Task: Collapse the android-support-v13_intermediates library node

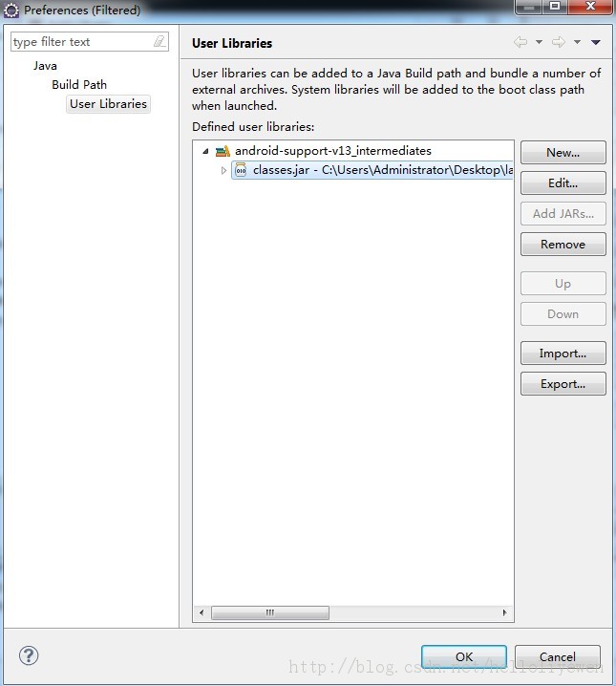Action: 205,151
